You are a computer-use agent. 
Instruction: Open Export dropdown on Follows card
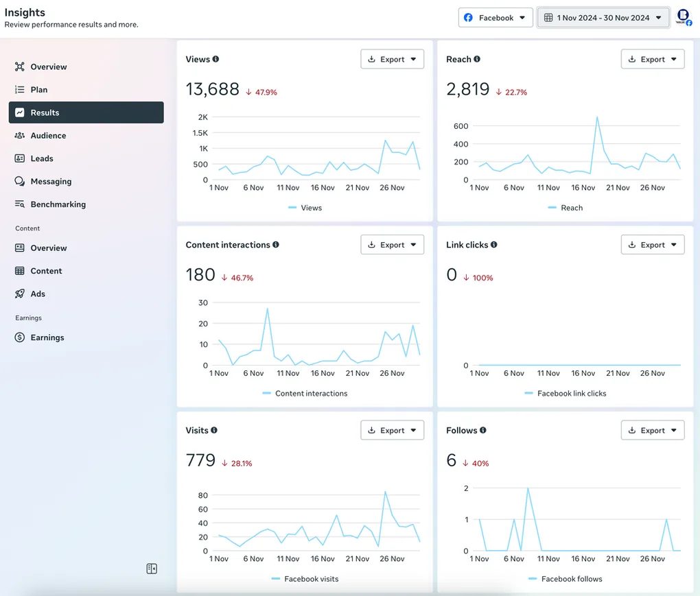652,431
